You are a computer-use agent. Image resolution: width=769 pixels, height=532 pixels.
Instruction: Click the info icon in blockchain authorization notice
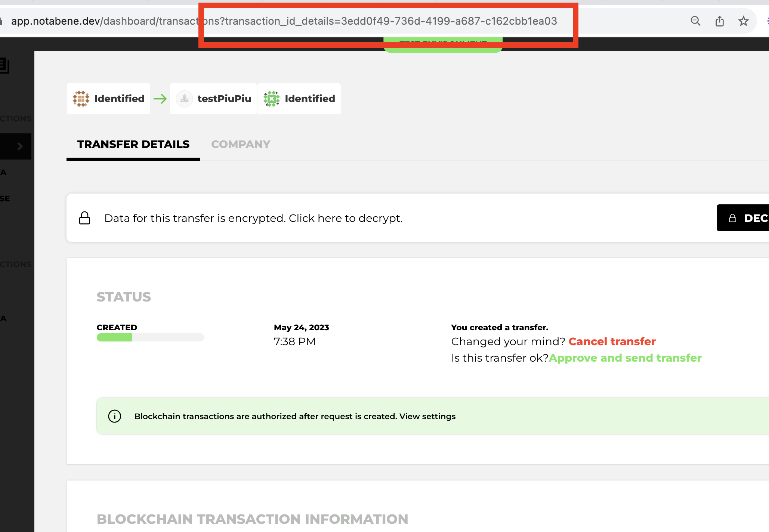[x=114, y=416]
